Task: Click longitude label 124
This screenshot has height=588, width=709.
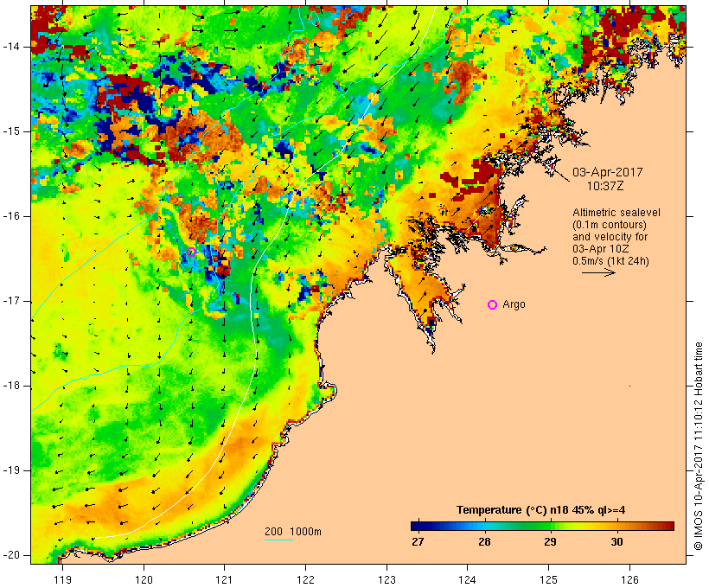Action: 468,579
